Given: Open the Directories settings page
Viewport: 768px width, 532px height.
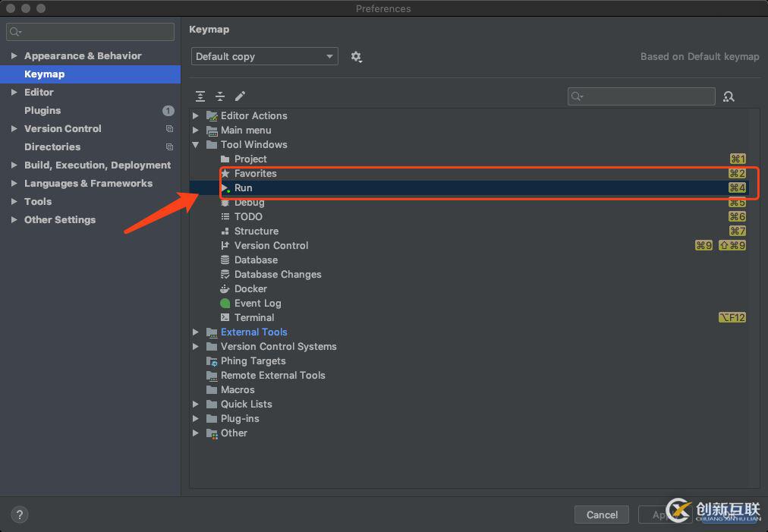Looking at the screenshot, I should coord(52,146).
